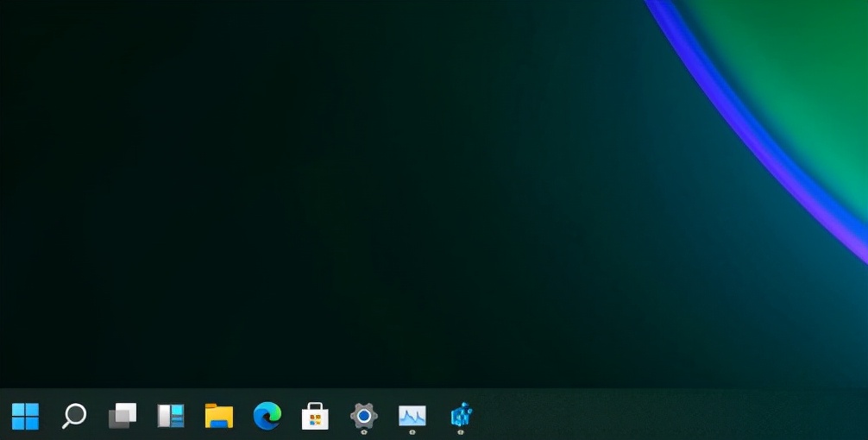Open taskbar Search magnifier
This screenshot has height=440, width=868.
tap(73, 416)
